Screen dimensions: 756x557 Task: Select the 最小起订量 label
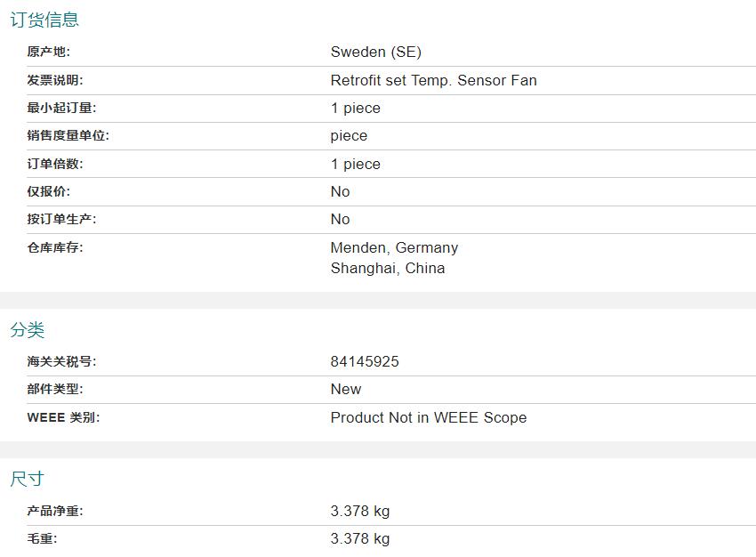coord(61,109)
